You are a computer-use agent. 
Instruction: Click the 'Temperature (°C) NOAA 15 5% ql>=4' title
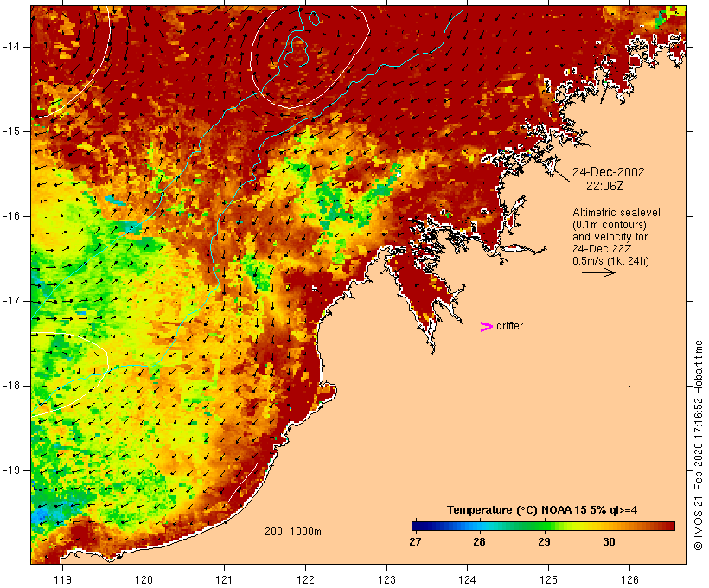pos(542,510)
